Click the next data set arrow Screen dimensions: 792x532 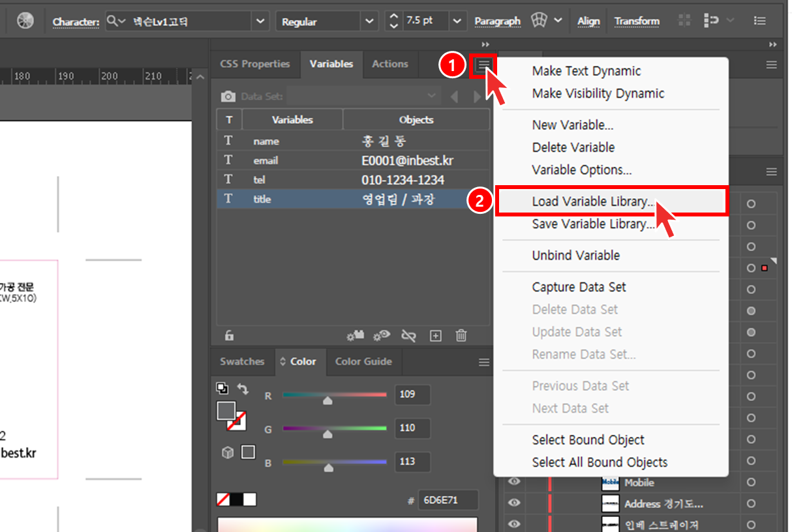(x=477, y=96)
